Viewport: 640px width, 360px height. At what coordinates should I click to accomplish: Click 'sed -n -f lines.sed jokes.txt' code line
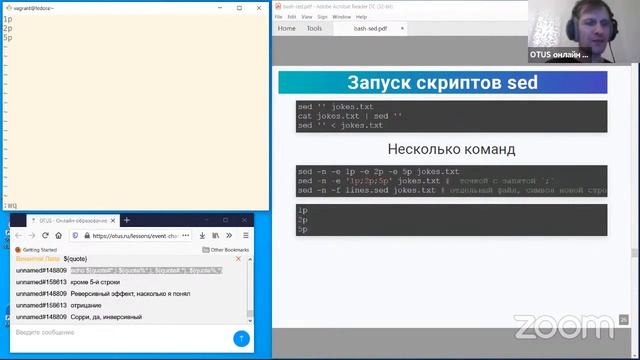(367, 190)
